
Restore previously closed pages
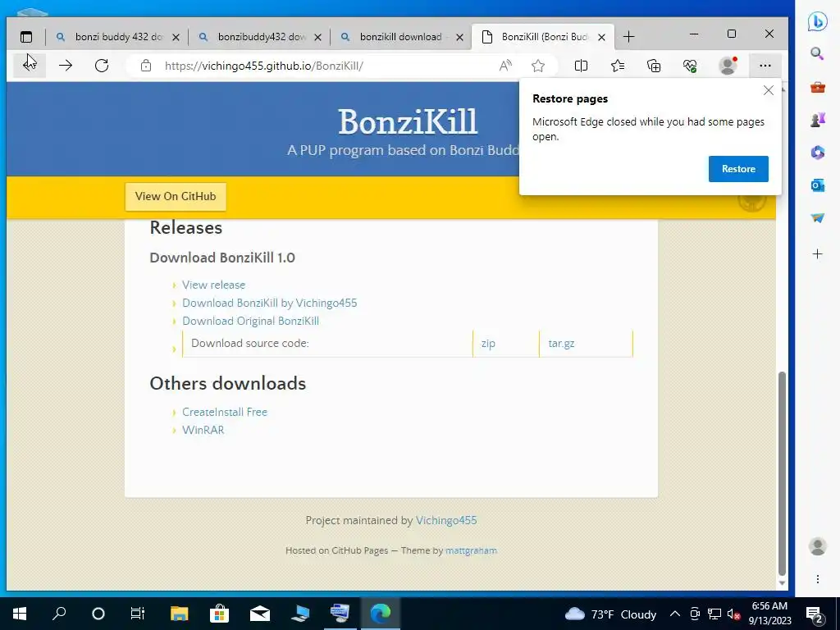[738, 169]
